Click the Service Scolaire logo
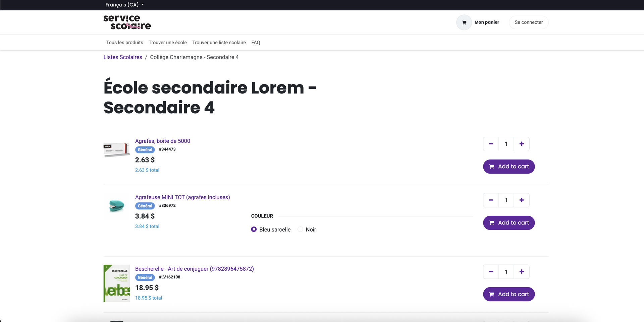 [x=127, y=22]
